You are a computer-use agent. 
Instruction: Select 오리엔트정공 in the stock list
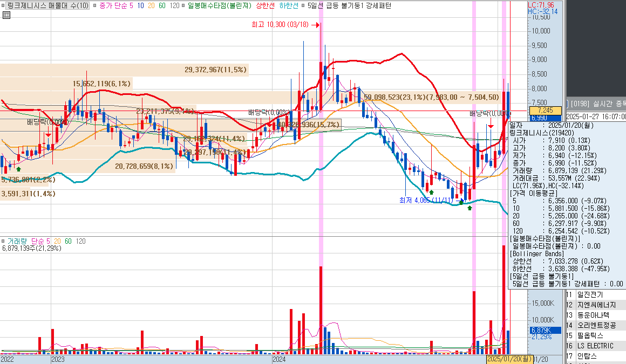596,326
